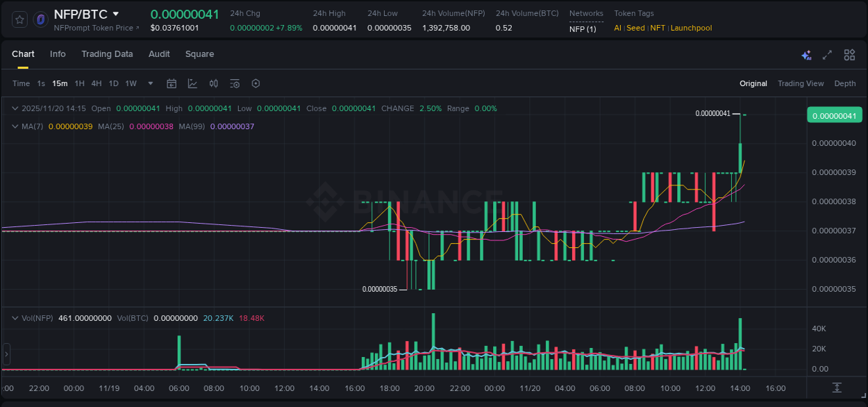
Task: Select the line chart style icon
Action: coord(192,83)
